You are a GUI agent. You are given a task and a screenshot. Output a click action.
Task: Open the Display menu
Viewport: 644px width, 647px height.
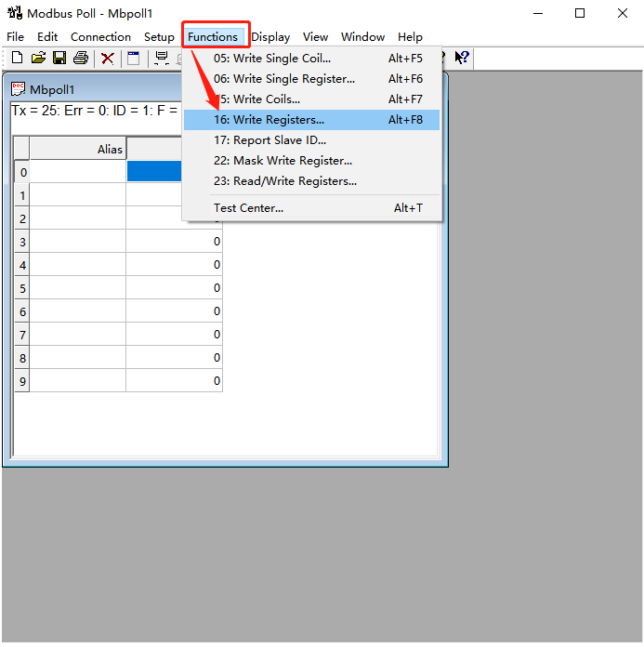270,37
